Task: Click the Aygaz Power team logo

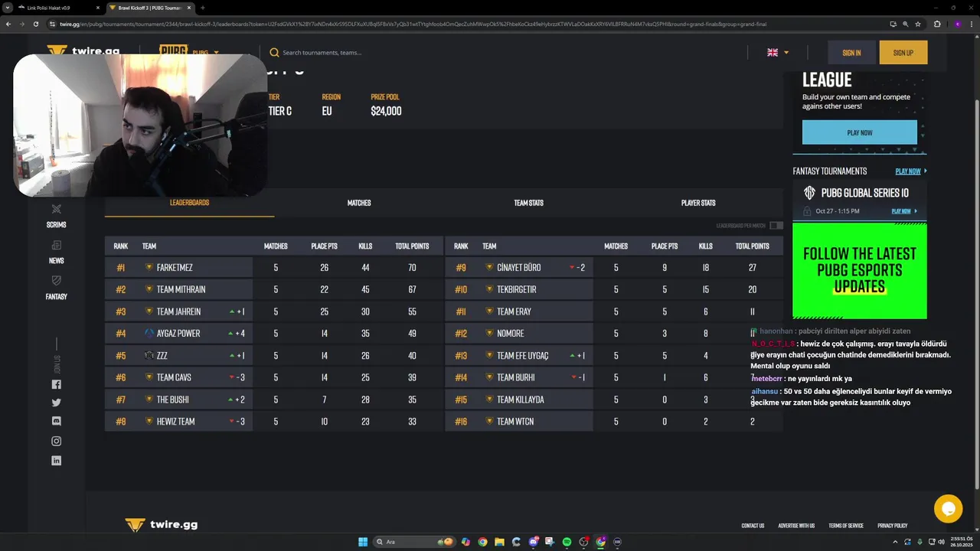Action: (149, 334)
